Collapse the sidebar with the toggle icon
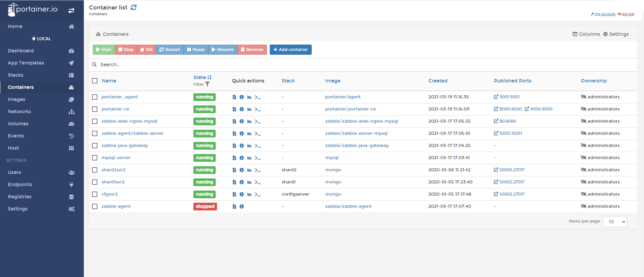The width and height of the screenshot is (644, 277). coord(71,10)
